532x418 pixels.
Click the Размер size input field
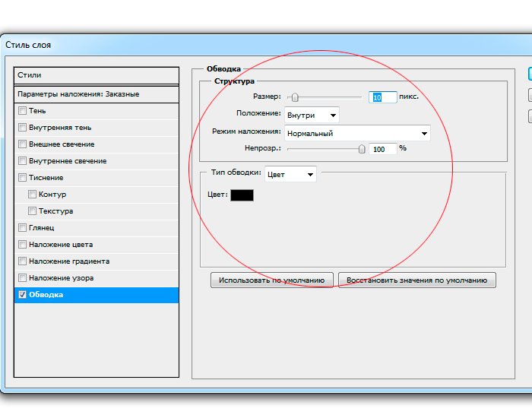click(x=383, y=97)
